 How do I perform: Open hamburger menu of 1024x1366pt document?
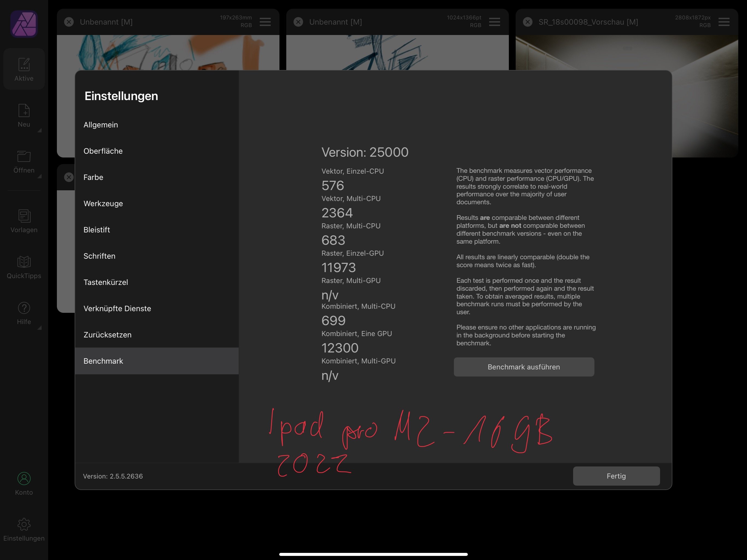[x=494, y=22]
